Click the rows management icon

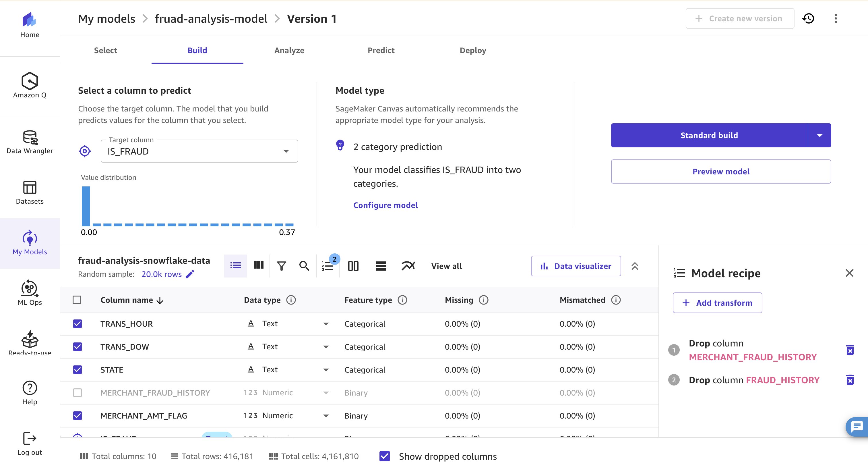381,266
